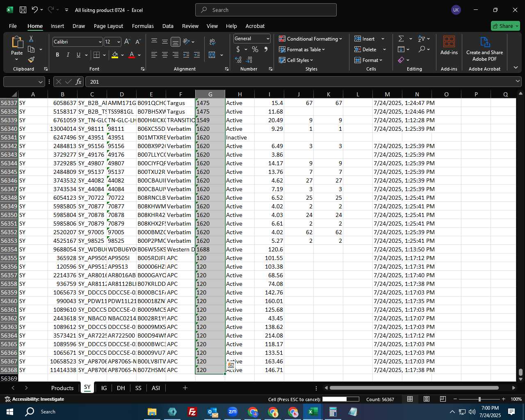Switch to Page Break Preview in status bar
The height and width of the screenshot is (420, 525).
[443, 399]
